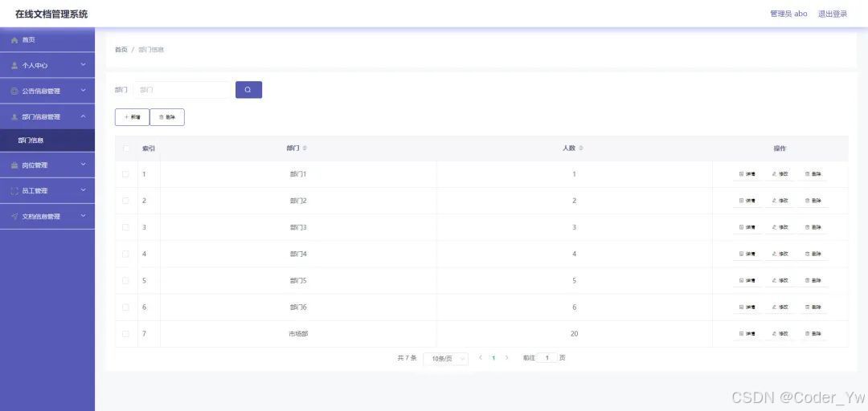The height and width of the screenshot is (411, 868).
Task: Sort table by 人数 column arrows
Action: coord(581,149)
